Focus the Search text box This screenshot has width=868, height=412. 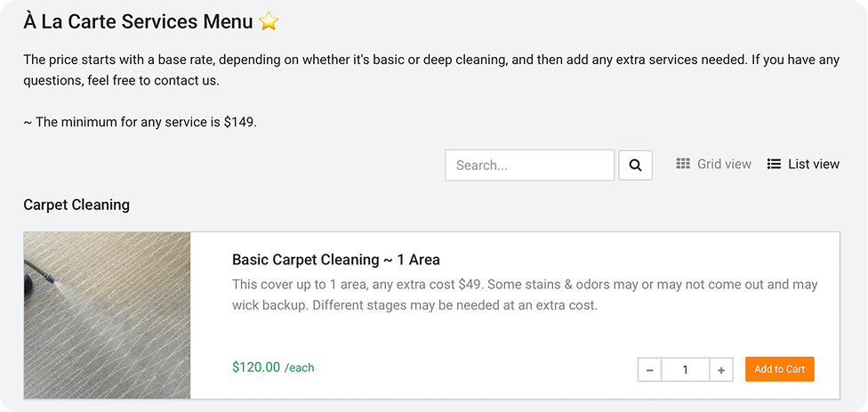[x=529, y=166]
